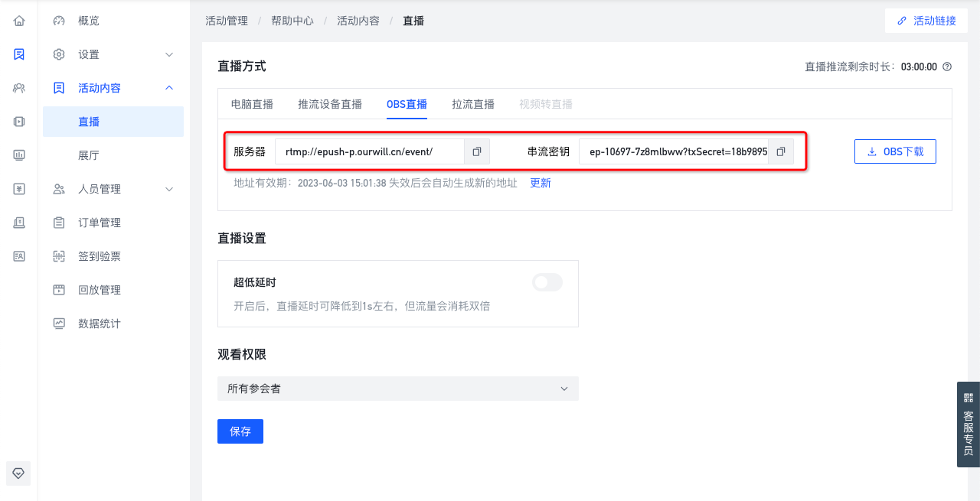Click the OBS下载 button
Viewport: 980px width, 501px height.
pos(895,151)
